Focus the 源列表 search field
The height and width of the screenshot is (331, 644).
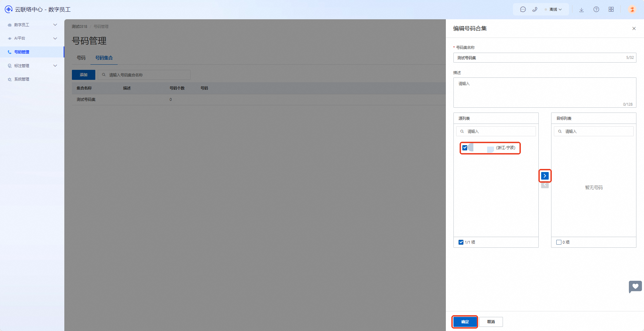pyautogui.click(x=496, y=131)
